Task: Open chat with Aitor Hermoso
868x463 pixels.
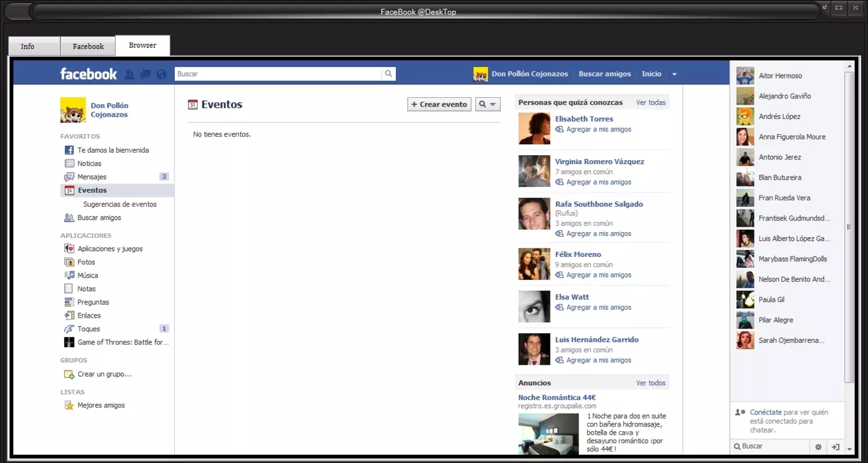Action: click(786, 76)
